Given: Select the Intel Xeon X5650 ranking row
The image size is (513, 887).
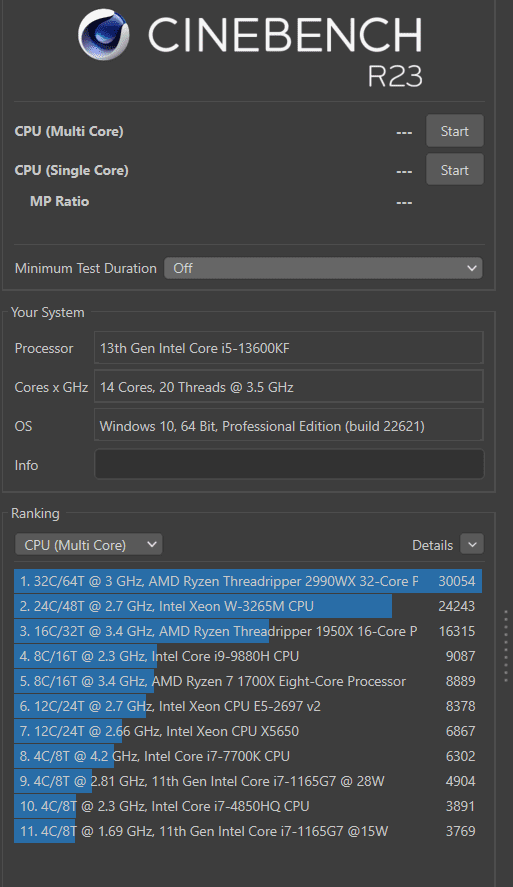Looking at the screenshot, I should tap(248, 731).
